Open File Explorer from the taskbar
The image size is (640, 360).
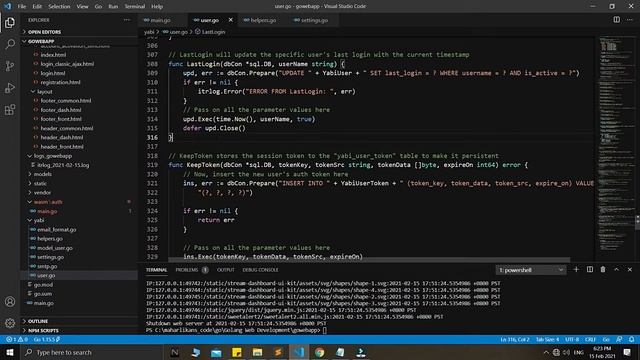257,352
